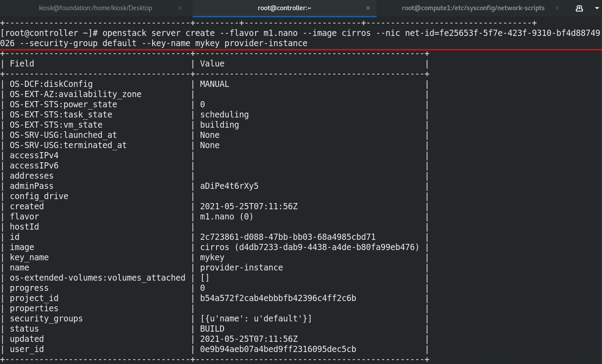
Task: Click the user_id value in the output
Action: [x=278, y=349]
